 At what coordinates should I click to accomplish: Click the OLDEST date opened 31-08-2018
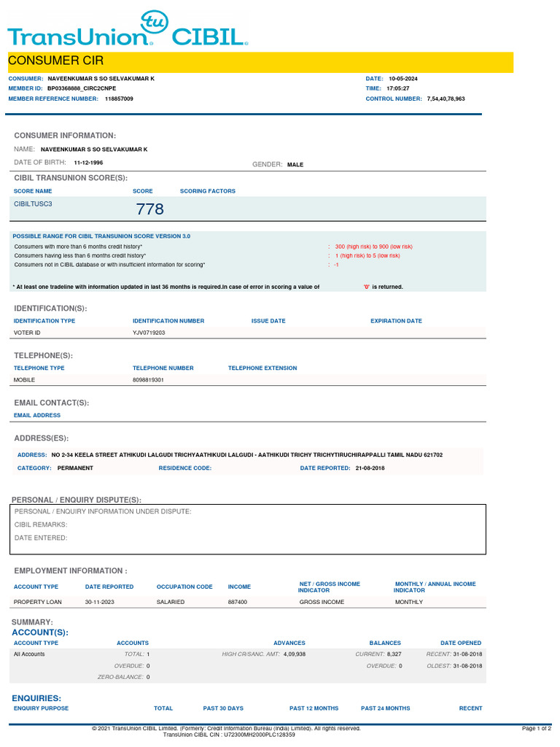[x=467, y=666]
